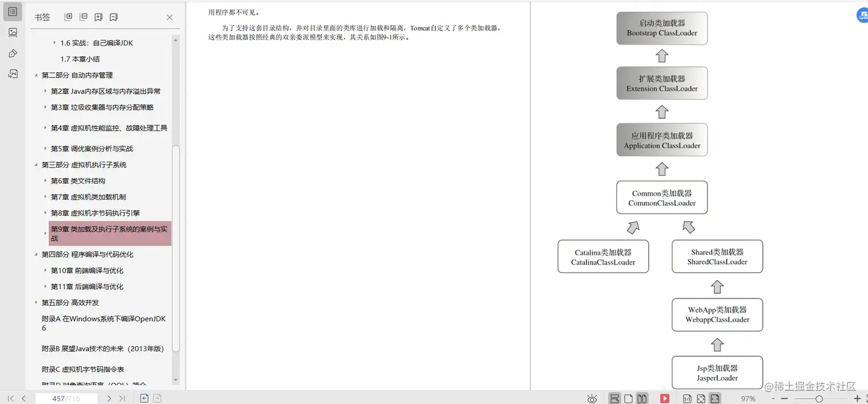Open the thumbnails panel in sidebar
The height and width of the screenshot is (404, 868).
[13, 33]
